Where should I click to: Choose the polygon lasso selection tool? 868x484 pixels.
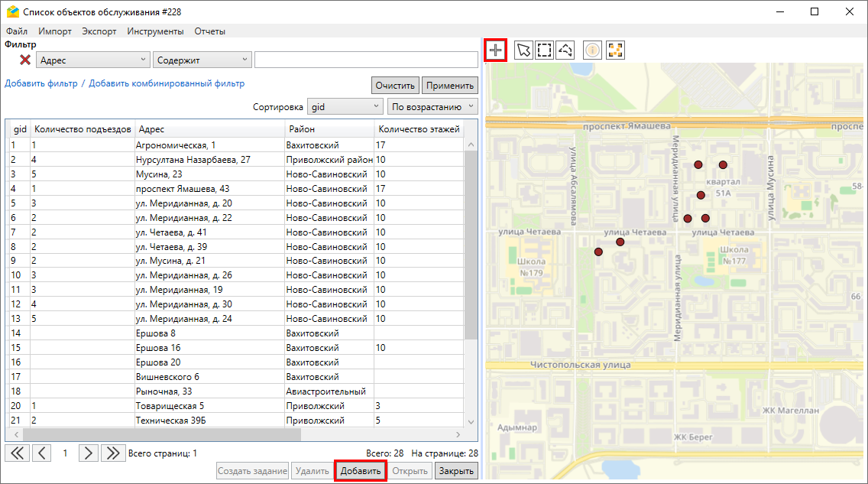click(x=565, y=50)
